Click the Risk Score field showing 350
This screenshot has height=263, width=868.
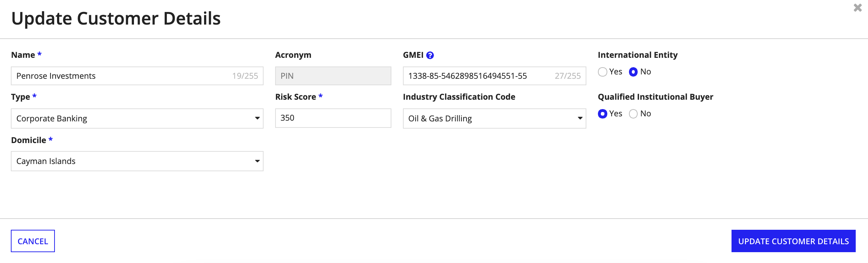click(x=333, y=118)
